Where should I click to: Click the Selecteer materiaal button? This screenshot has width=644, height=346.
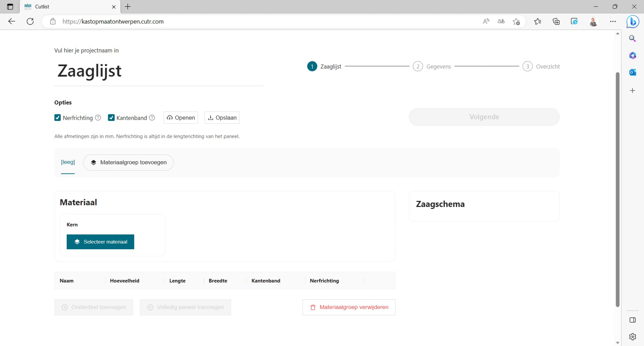pyautogui.click(x=100, y=242)
